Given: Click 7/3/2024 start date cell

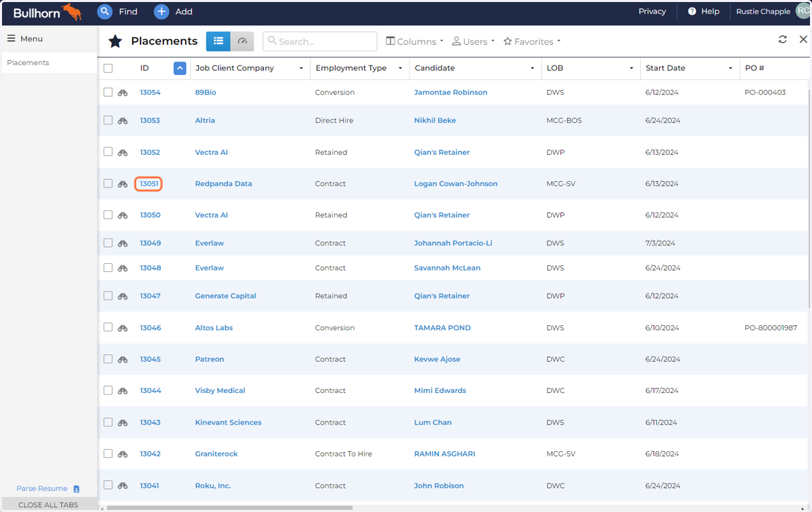Looking at the screenshot, I should [x=660, y=243].
